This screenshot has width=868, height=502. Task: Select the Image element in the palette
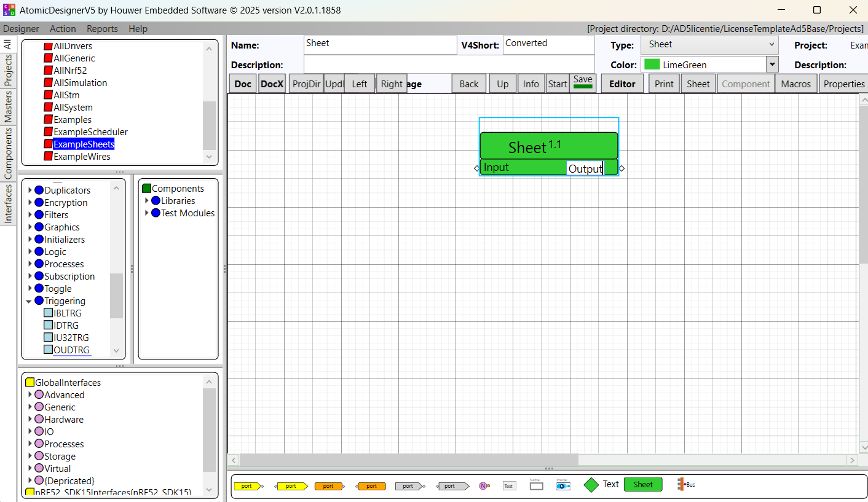pos(563,485)
